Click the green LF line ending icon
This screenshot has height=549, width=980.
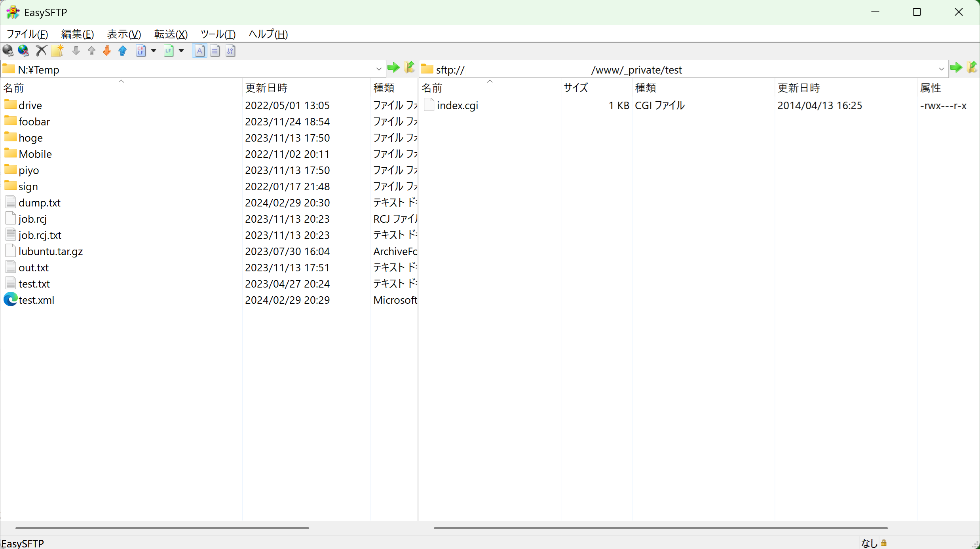tap(169, 51)
